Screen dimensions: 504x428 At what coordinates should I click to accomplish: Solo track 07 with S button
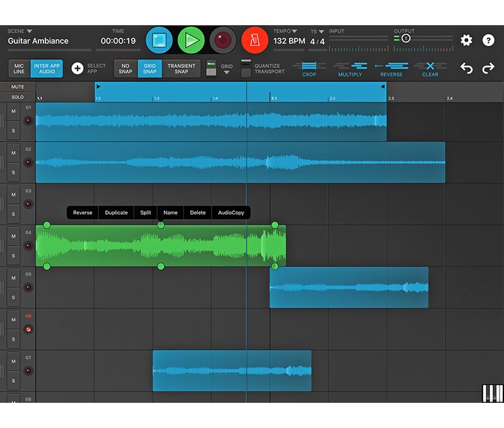coord(13,381)
